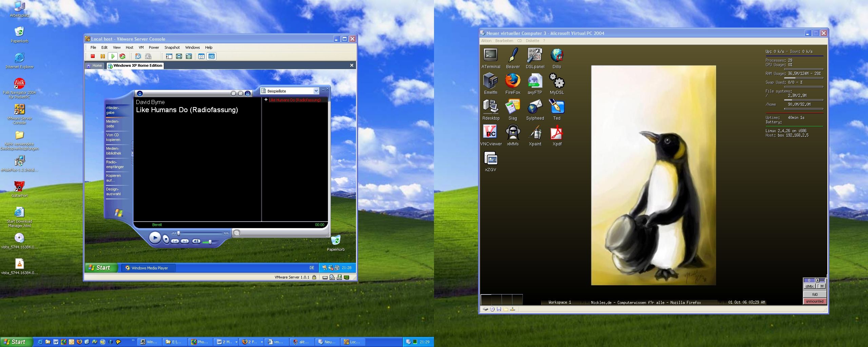Click the Revert to snapshot icon in VMware
The height and width of the screenshot is (347, 868).
click(x=148, y=56)
